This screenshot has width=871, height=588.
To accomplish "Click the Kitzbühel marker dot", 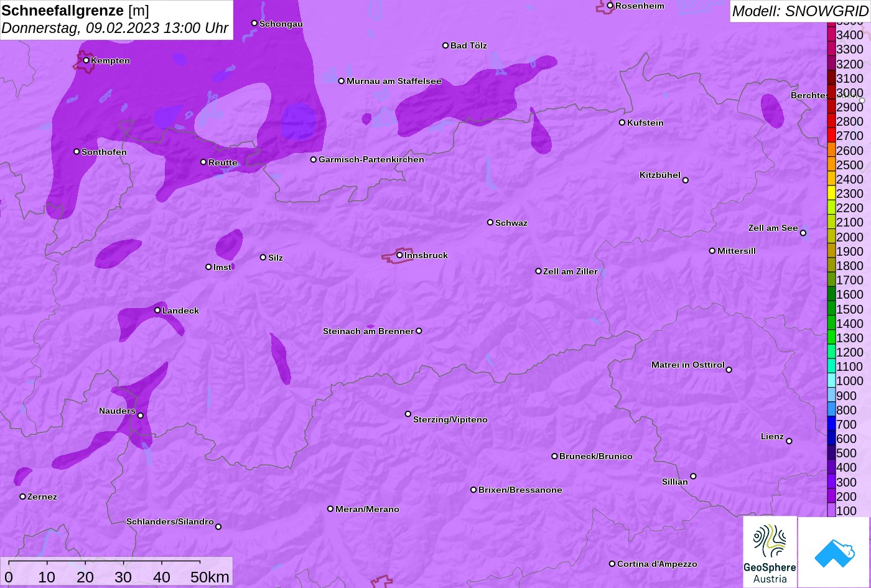I will pyautogui.click(x=686, y=180).
